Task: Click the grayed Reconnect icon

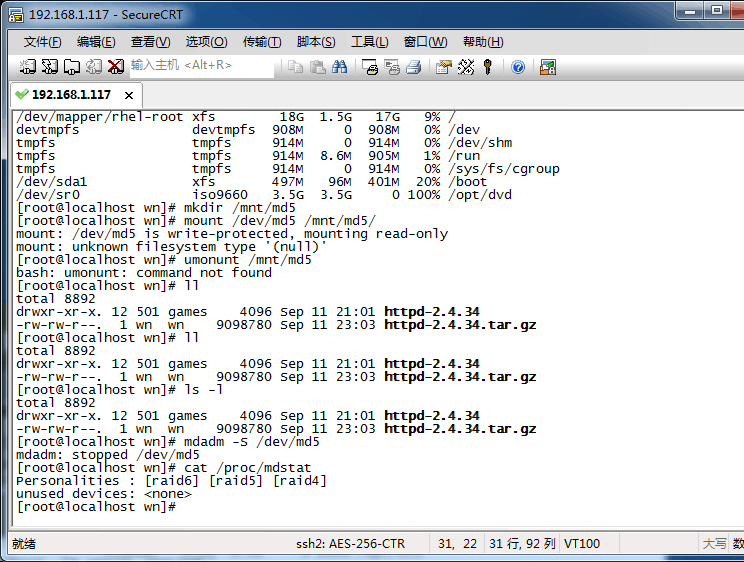Action: pyautogui.click(x=93, y=67)
